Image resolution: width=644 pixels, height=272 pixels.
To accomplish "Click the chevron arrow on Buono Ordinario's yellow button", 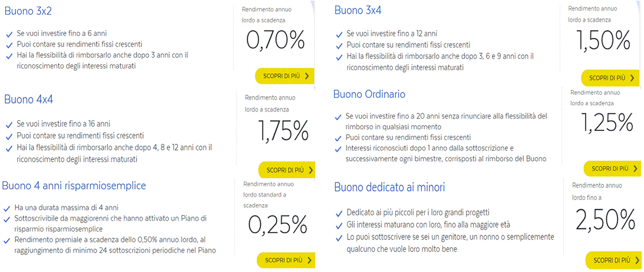I will 635,169.
